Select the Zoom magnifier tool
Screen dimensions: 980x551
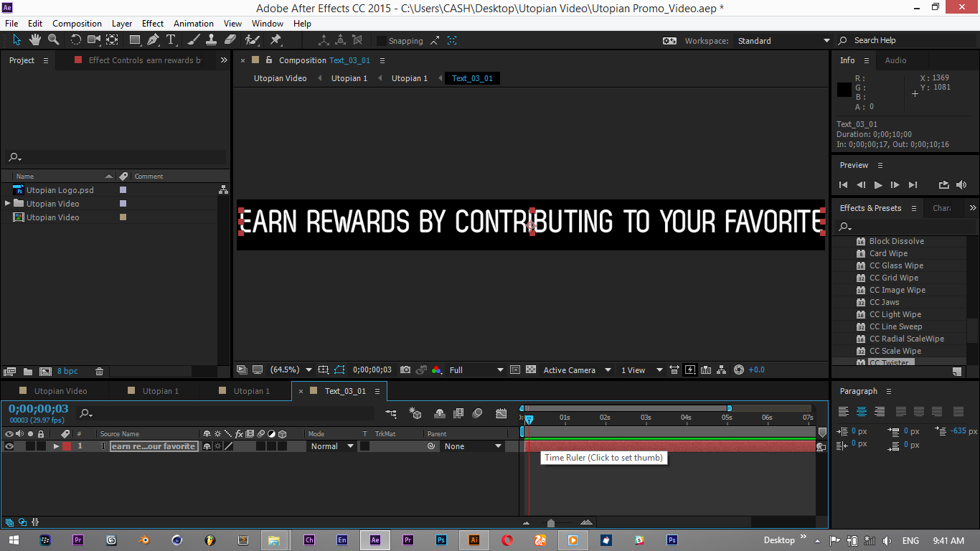click(x=53, y=40)
